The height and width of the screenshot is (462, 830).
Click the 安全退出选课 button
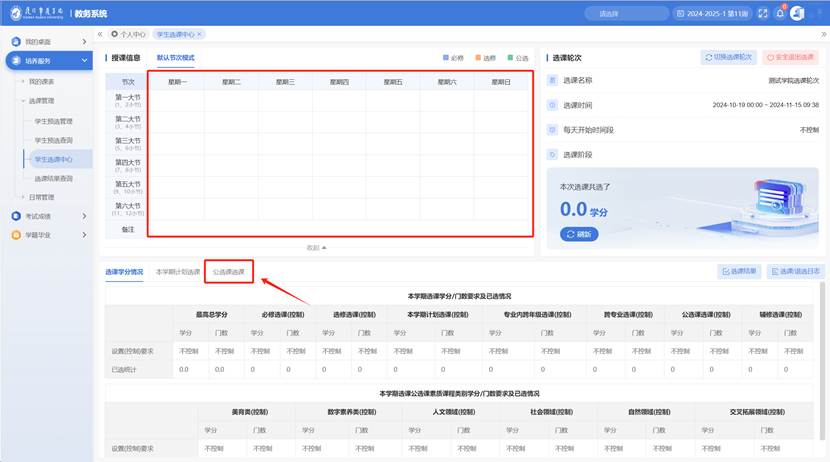coord(790,58)
